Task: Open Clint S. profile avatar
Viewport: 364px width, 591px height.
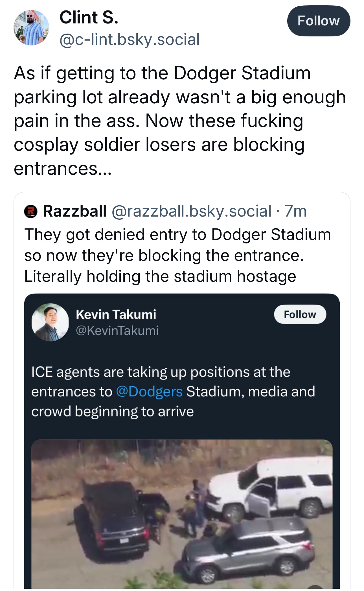Action: coord(31,28)
